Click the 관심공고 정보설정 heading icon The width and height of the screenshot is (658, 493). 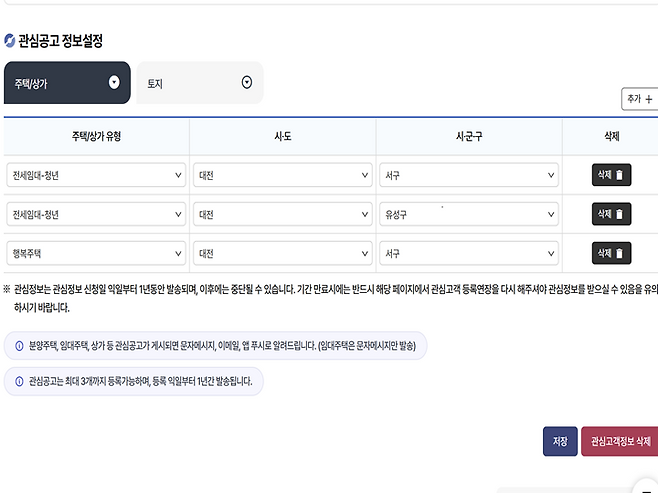coord(9,41)
